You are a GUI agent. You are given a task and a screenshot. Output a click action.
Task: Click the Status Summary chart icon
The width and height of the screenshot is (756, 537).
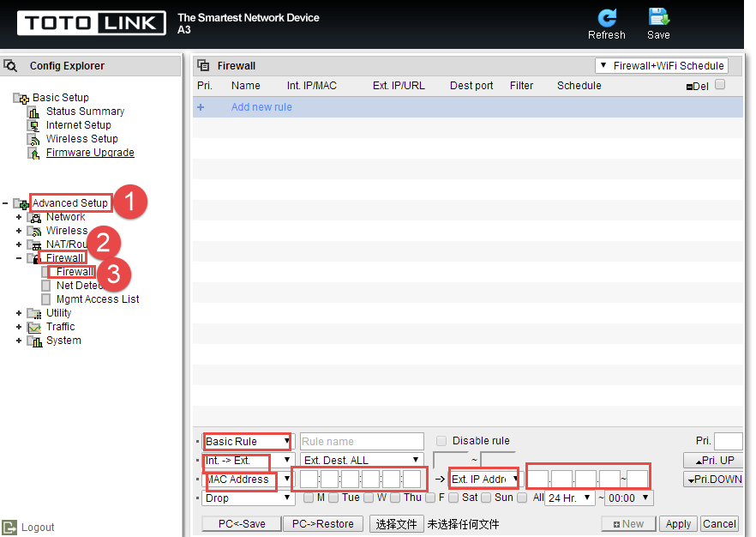33,112
